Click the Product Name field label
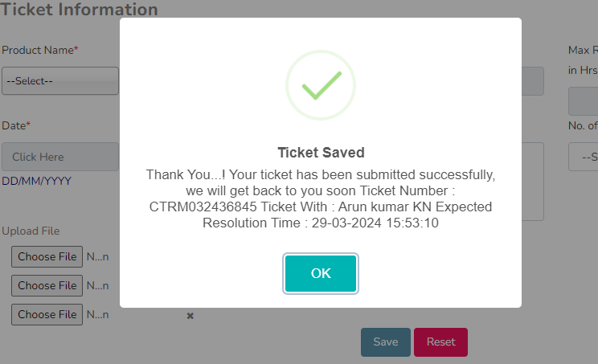This screenshot has height=364, width=598. click(39, 50)
